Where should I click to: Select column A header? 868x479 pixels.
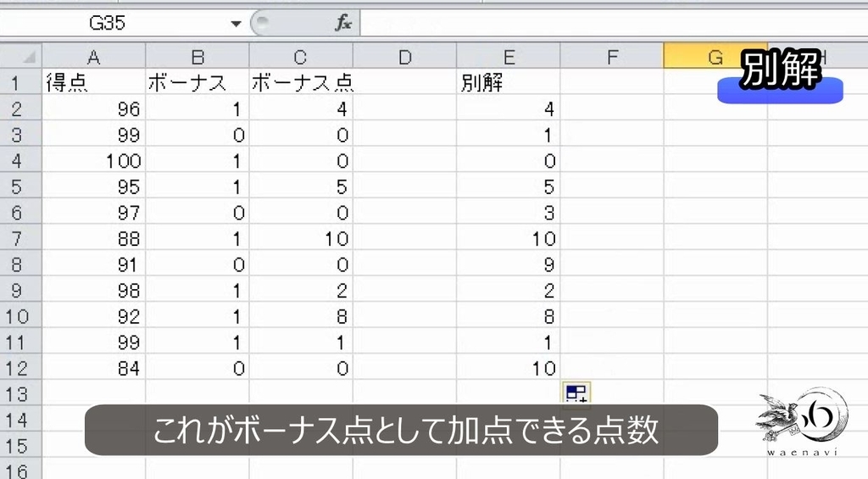(93, 57)
